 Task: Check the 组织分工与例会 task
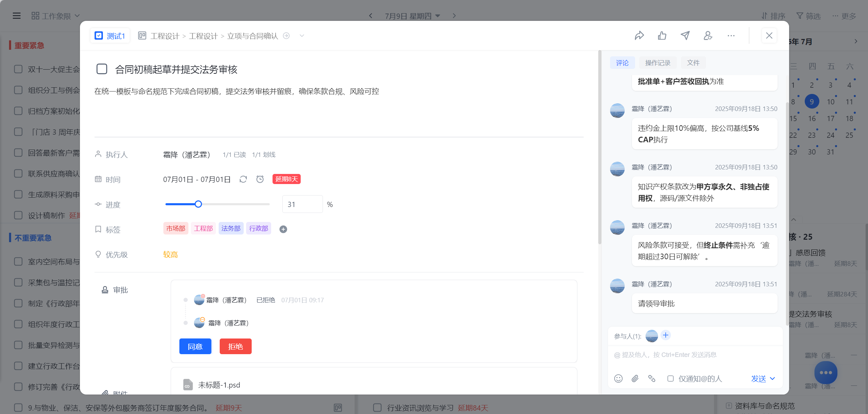coord(18,90)
